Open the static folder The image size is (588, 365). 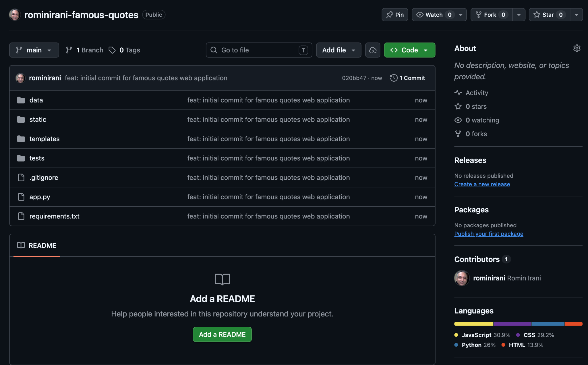click(38, 119)
